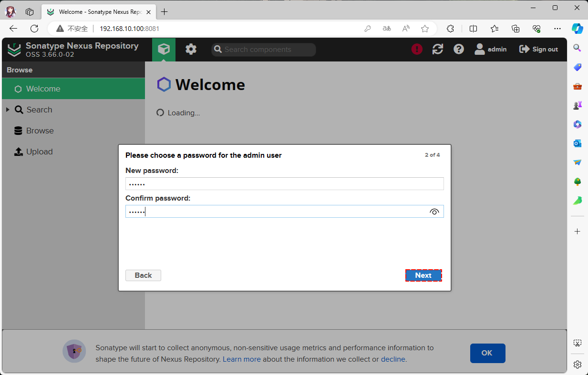
Task: Click the Next button in wizard
Action: [x=423, y=275]
